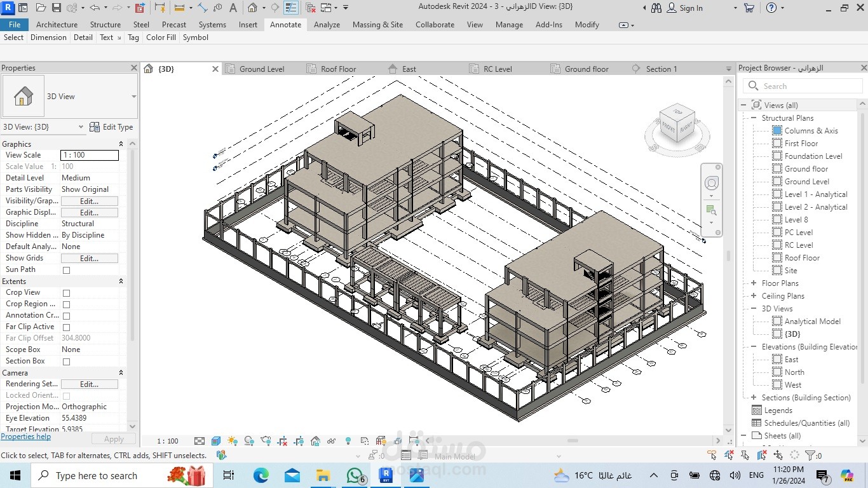Tick the Far Clip Active checkbox
868x488 pixels.
66,327
